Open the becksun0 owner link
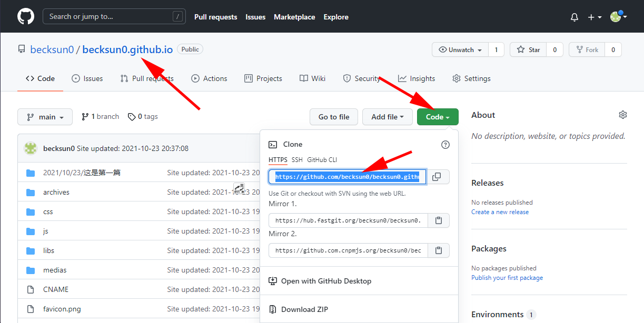 [52, 49]
